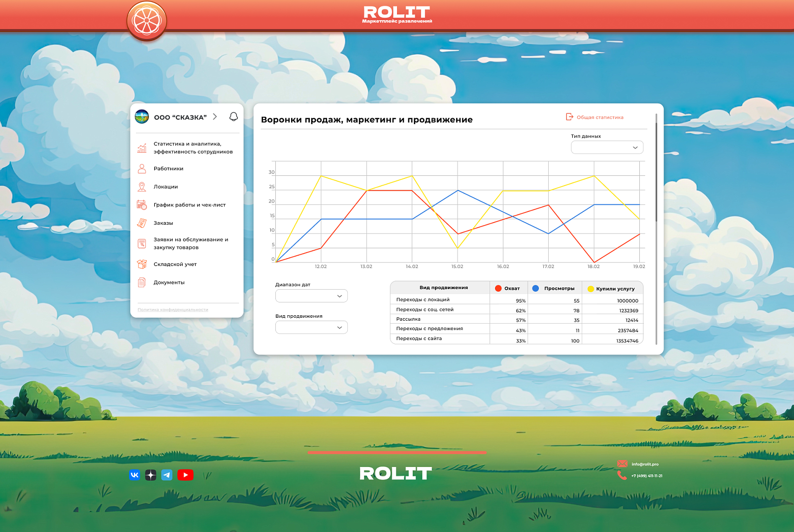Click the Zen star icon in footer
Image resolution: width=794 pixels, height=532 pixels.
tap(151, 475)
